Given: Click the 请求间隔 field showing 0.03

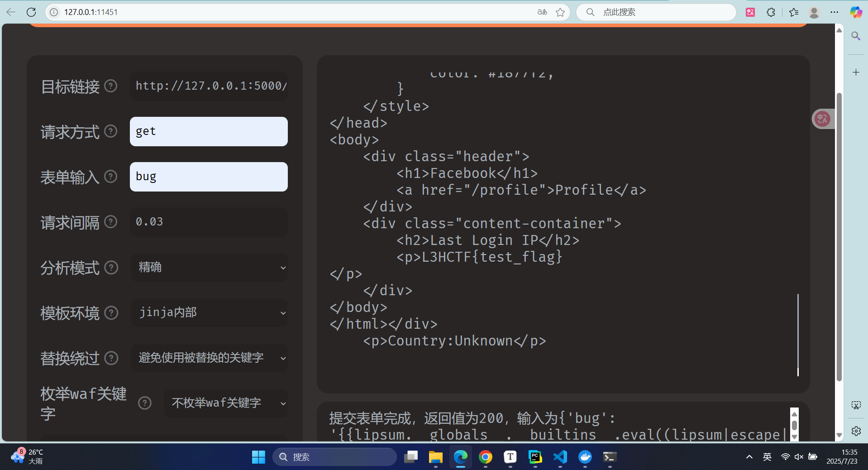Looking at the screenshot, I should pos(209,222).
